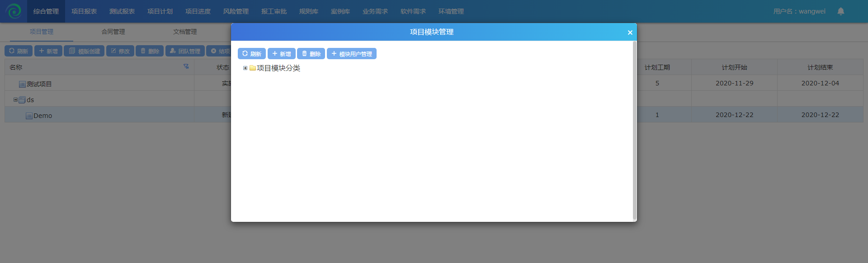
Task: Open the 项目进度 menu
Action: coord(198,11)
